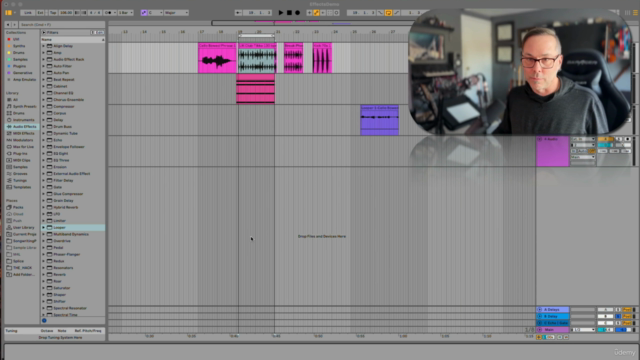Click Add Folder... in Places
The width and height of the screenshot is (640, 360).
(x=24, y=275)
